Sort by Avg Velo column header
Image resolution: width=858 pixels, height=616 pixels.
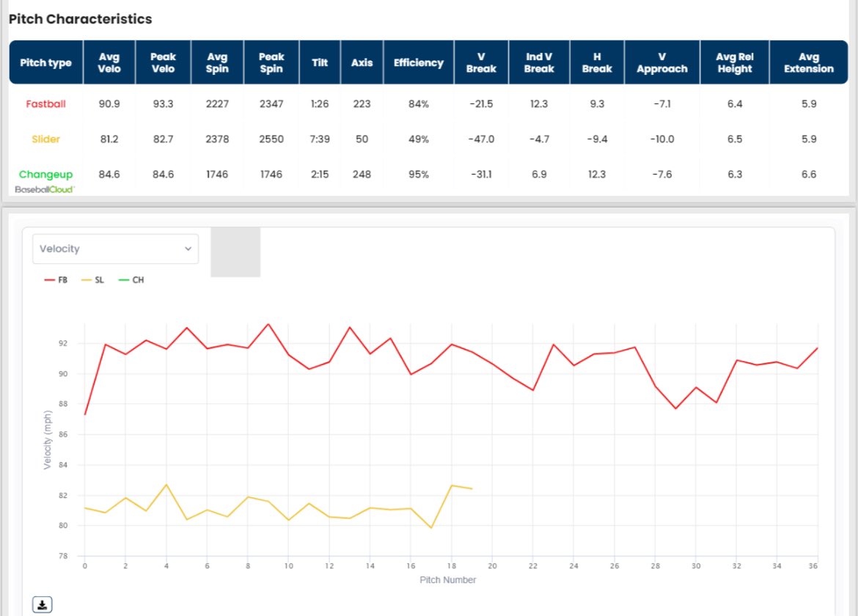(x=109, y=62)
